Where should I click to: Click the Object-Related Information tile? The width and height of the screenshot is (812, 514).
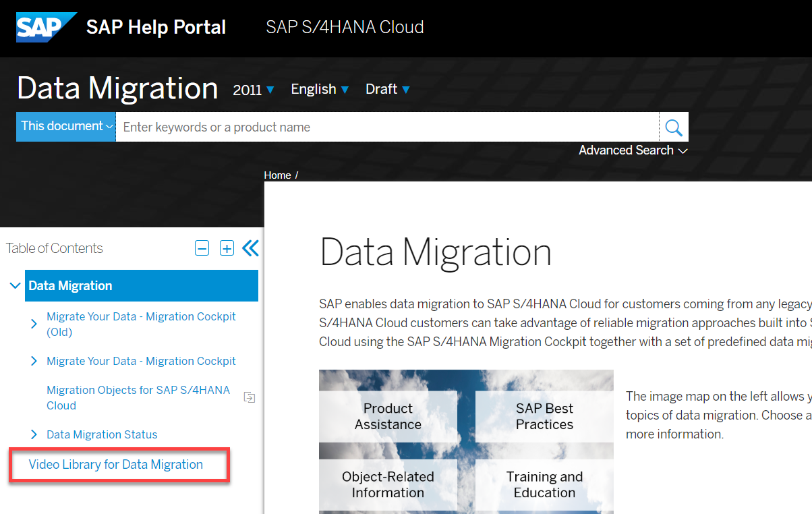[388, 484]
